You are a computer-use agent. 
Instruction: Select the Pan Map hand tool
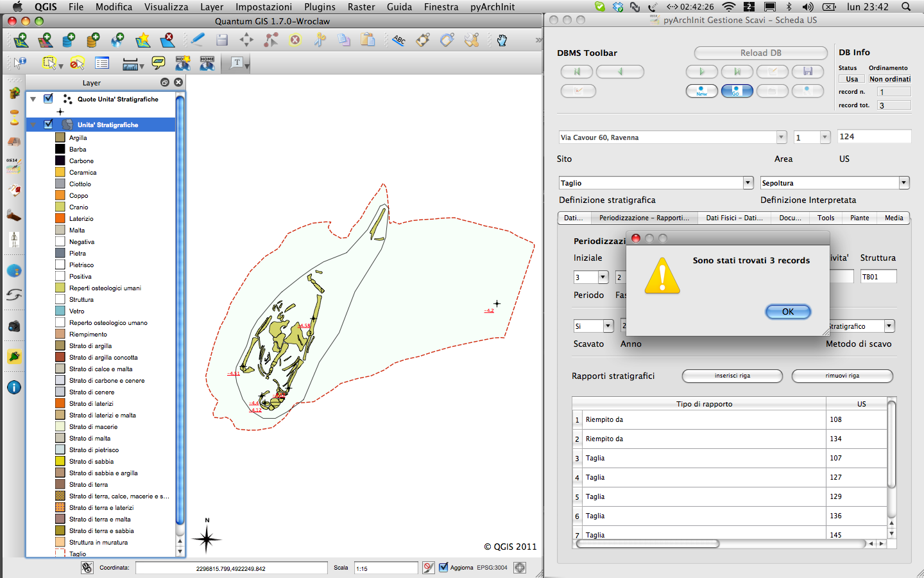502,40
